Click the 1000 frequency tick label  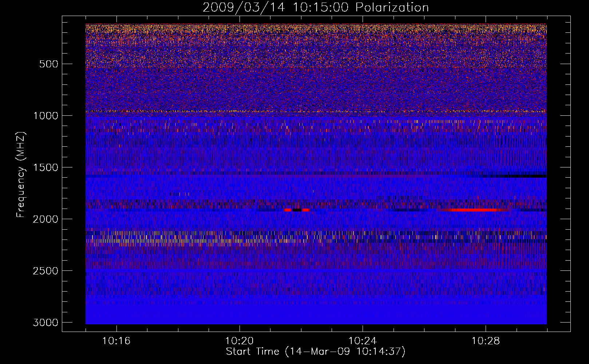click(x=46, y=116)
